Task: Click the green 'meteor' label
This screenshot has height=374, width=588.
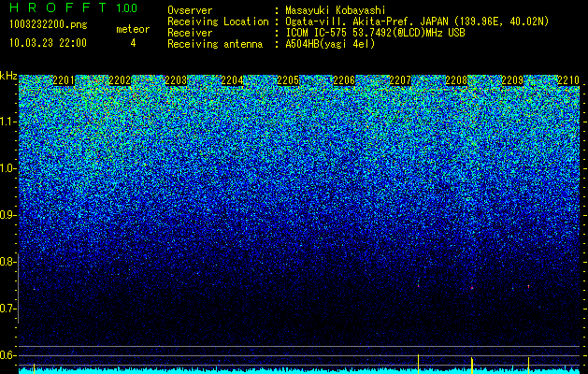Action: [x=133, y=29]
